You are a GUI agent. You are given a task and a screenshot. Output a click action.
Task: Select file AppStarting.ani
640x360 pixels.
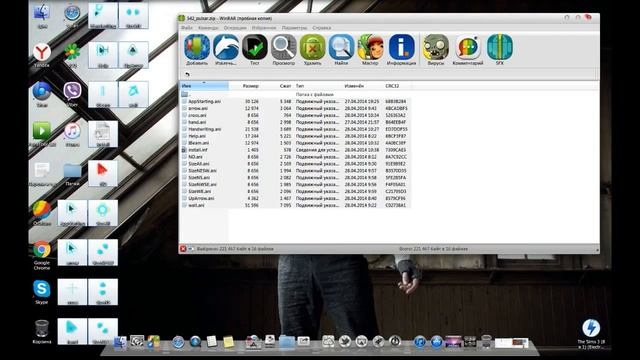(296, 101)
